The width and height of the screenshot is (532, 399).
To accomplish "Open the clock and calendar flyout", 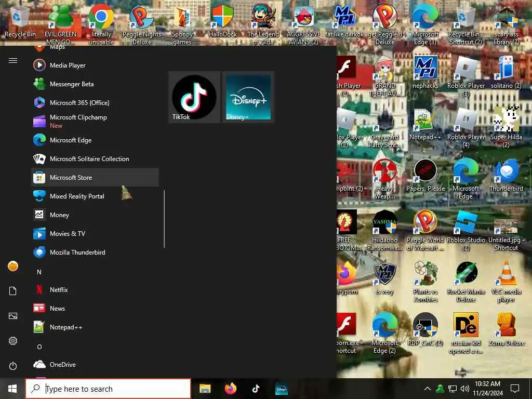I will pos(487,389).
